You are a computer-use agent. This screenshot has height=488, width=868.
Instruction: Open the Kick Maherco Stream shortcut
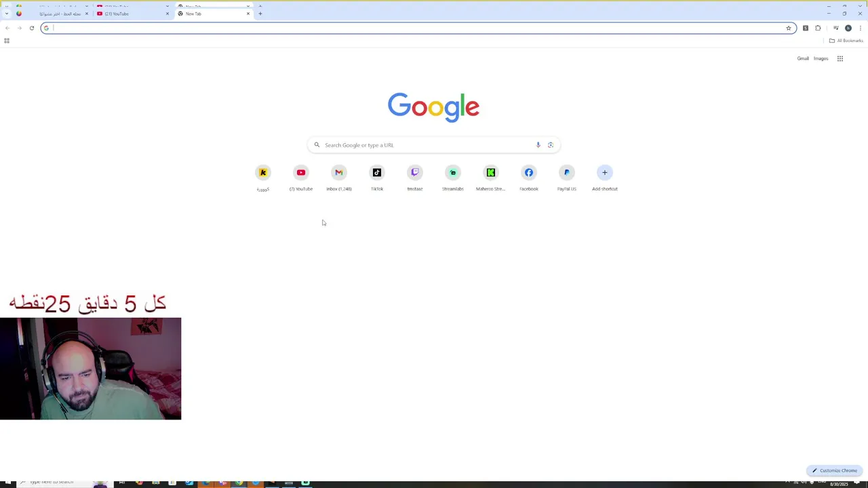click(x=491, y=178)
